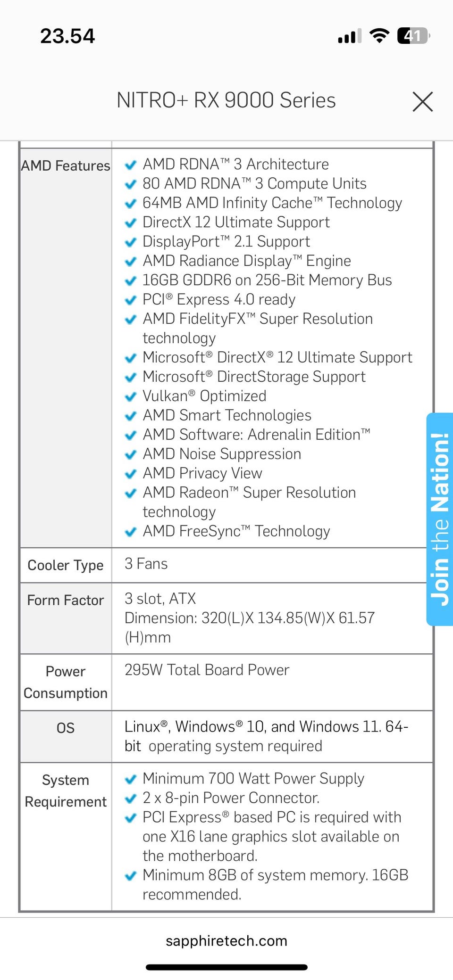Select the 295W Total Board Power text
The image size is (453, 980).
[x=207, y=670]
